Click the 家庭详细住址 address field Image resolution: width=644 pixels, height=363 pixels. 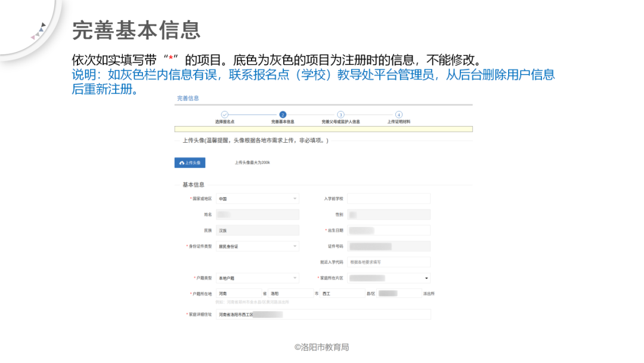pyautogui.click(x=325, y=313)
